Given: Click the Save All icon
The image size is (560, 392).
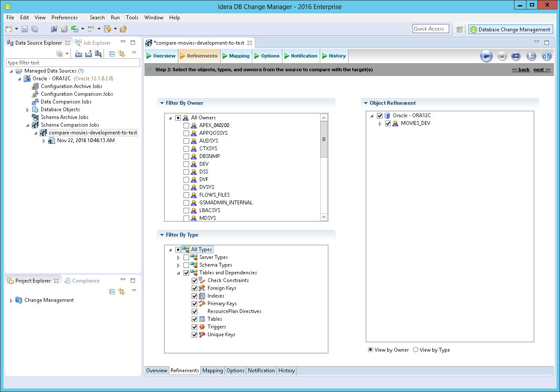Looking at the screenshot, I should click(x=35, y=29).
